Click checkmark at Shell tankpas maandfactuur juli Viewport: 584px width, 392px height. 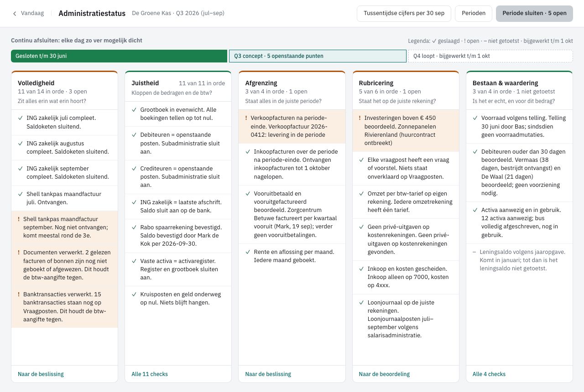[x=20, y=194]
